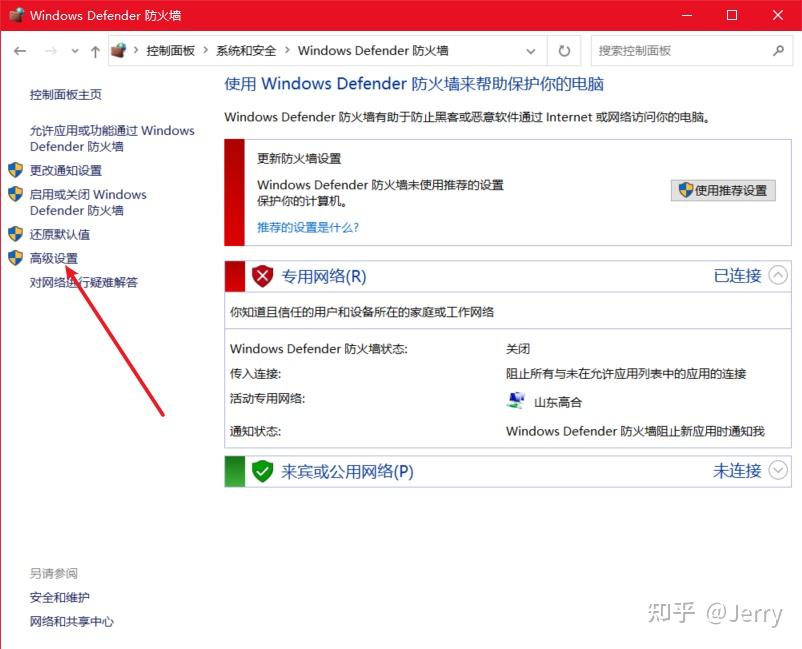Maximize the Windows Defender 防火墙 window
Viewport: 802px width, 649px height.
click(732, 15)
